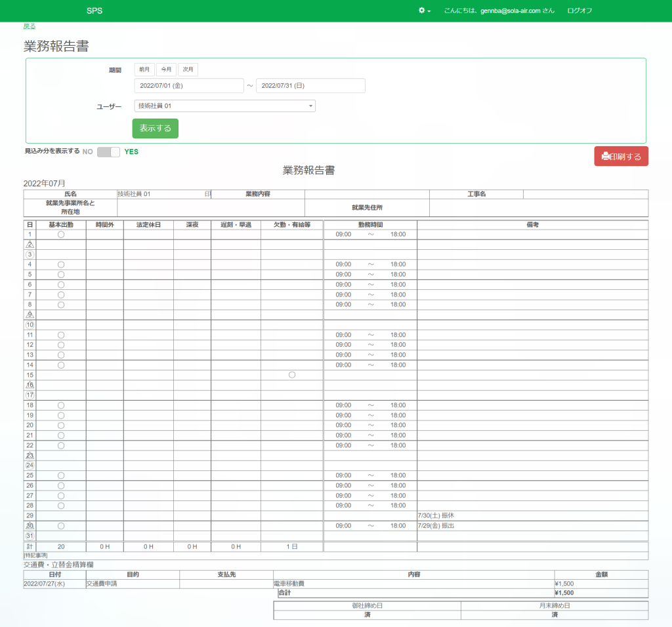The image size is (672, 627).
Task: Open the settings gear menu
Action: click(424, 10)
